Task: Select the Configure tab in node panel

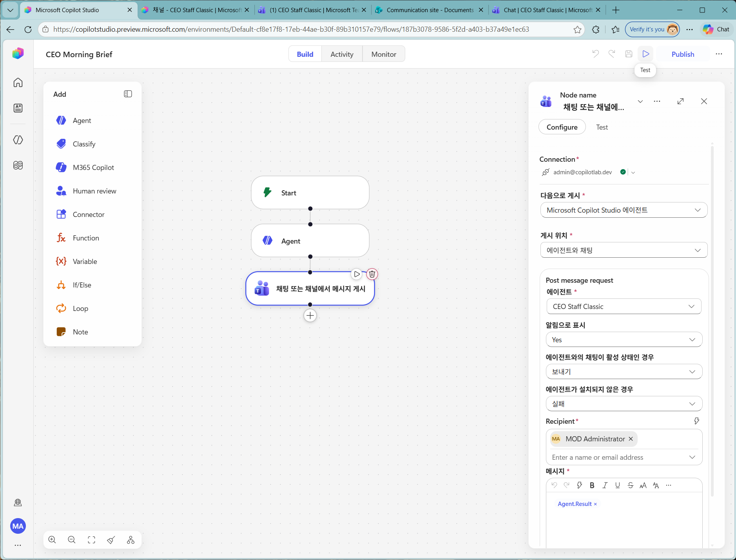Action: (x=562, y=127)
